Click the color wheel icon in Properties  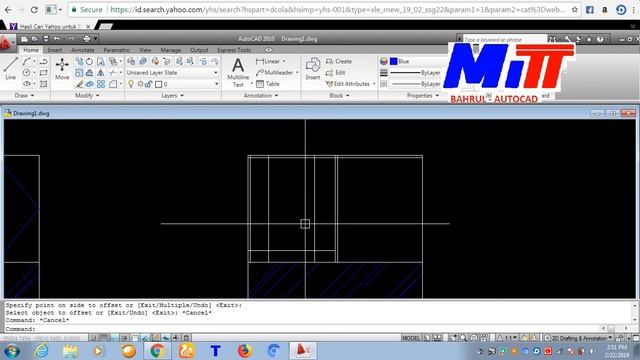point(384,61)
